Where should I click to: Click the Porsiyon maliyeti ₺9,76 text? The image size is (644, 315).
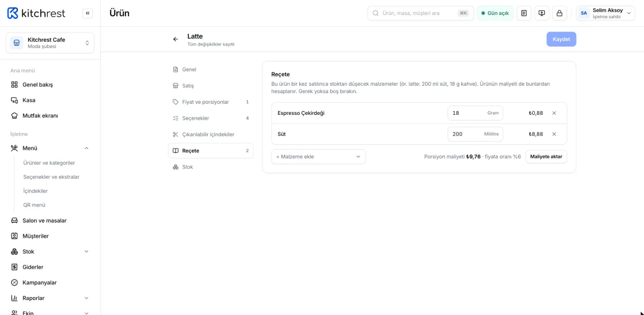tap(452, 157)
